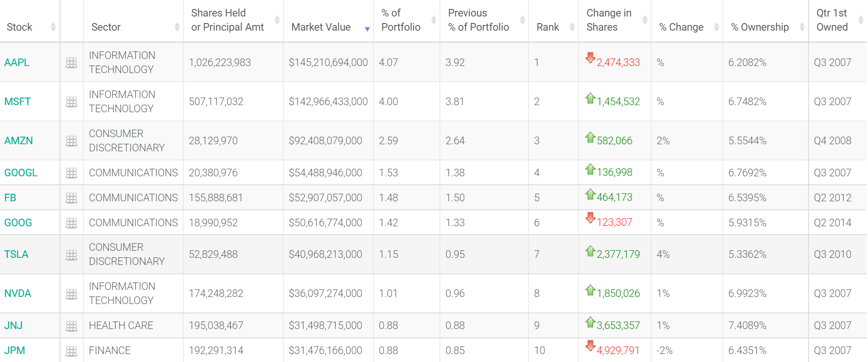This screenshot has height=362, width=868.
Task: Click the green up arrow for MSFT
Action: click(590, 98)
